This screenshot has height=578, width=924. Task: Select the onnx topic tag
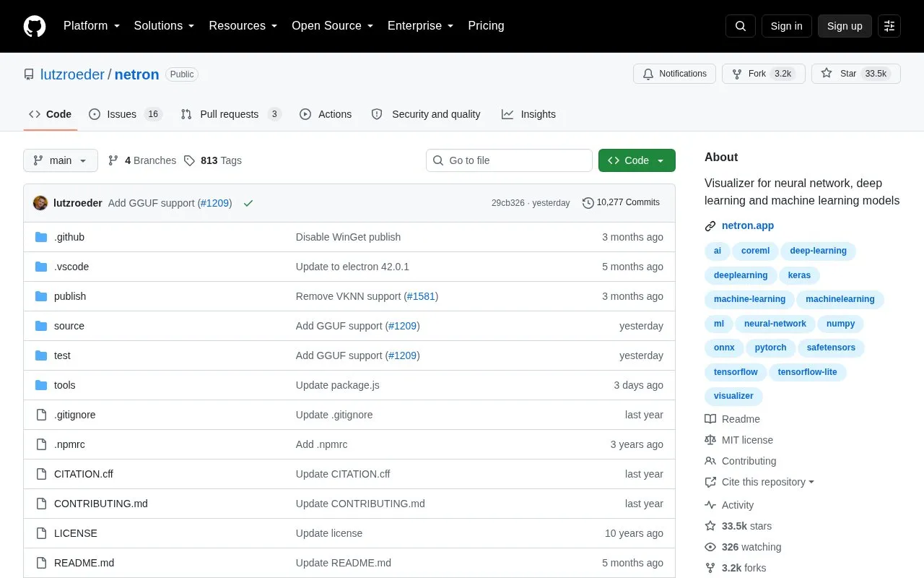tap(724, 348)
